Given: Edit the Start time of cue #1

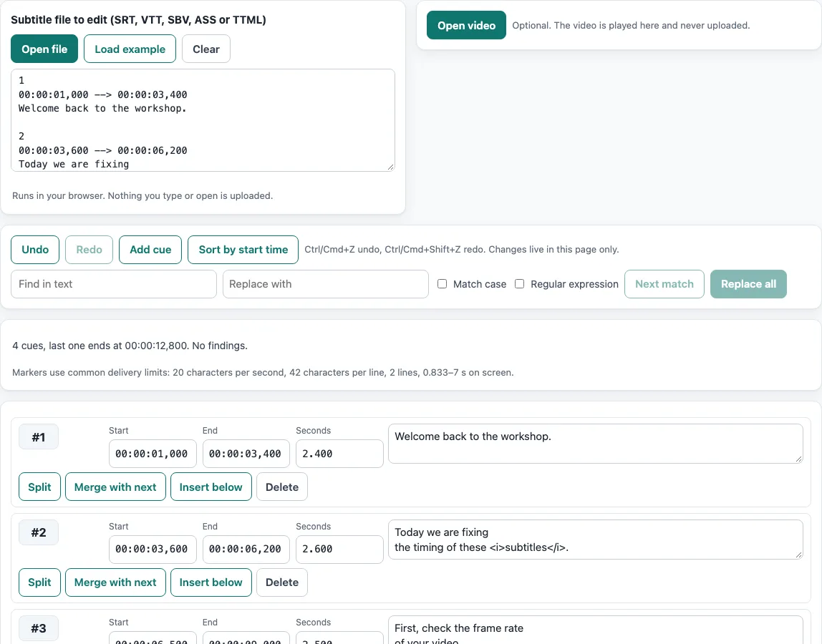Looking at the screenshot, I should (x=153, y=454).
